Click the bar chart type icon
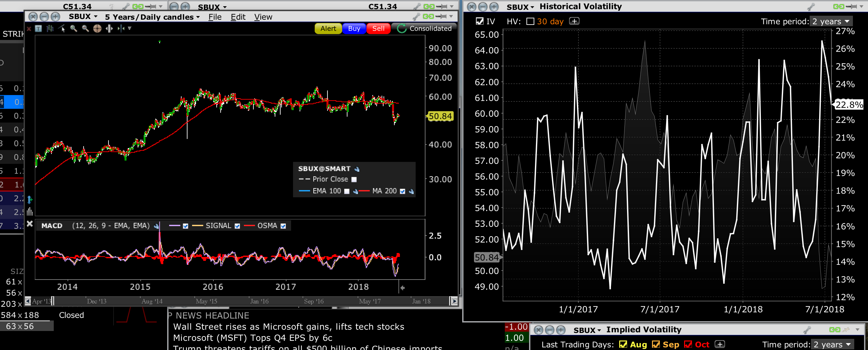 point(50,29)
